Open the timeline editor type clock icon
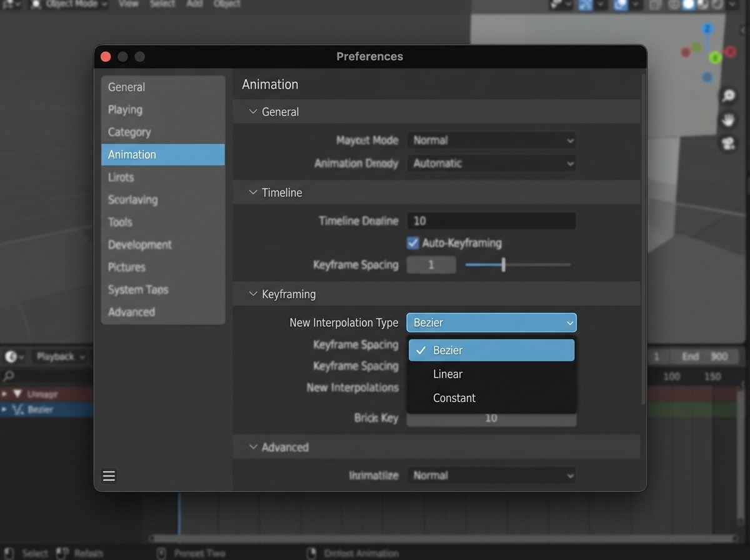 tap(11, 357)
